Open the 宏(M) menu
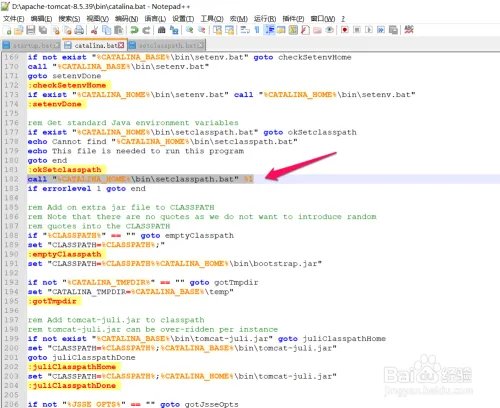Image resolution: width=500 pixels, height=408 pixels. pos(239,19)
